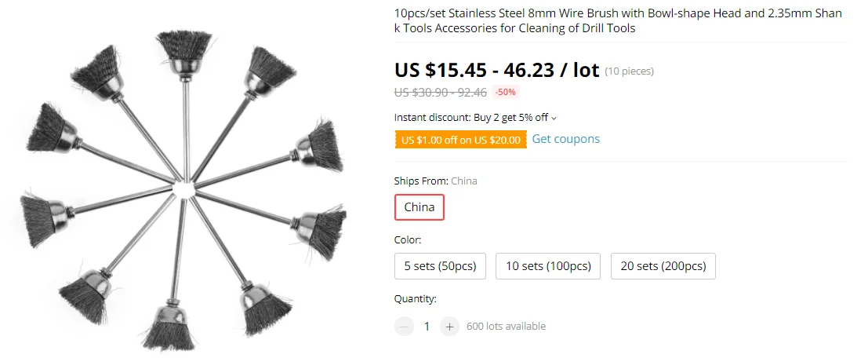Click the strikethrough original price US $30.90 - 92.46
The image size is (868, 358).
(x=440, y=92)
